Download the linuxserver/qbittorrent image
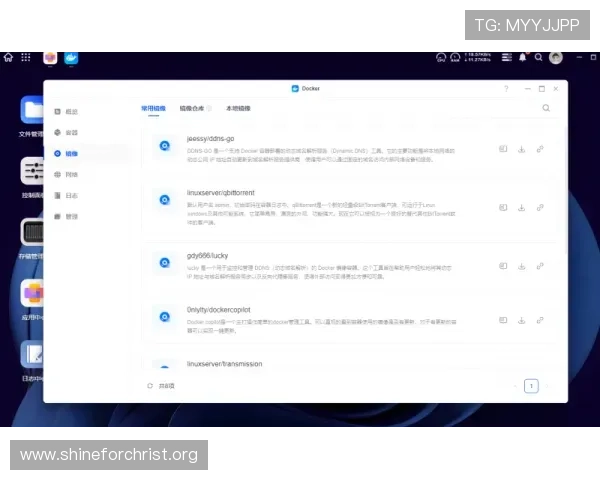The width and height of the screenshot is (600, 480). 522,207
